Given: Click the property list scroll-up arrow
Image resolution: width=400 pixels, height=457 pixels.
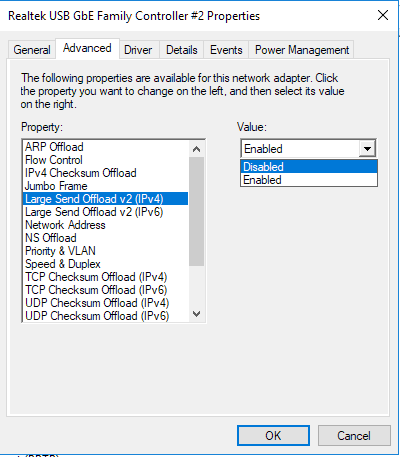Looking at the screenshot, I should click(197, 149).
